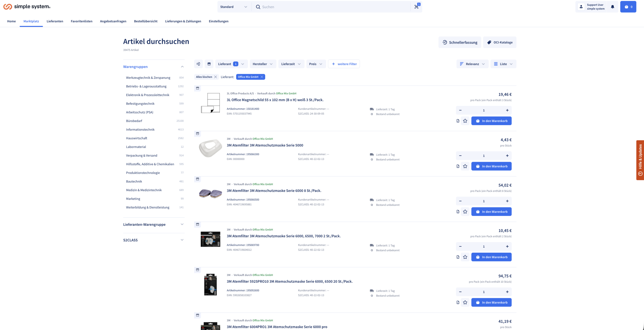Open document icon for 3M Serie 5000 filter
The height and width of the screenshot is (330, 644).
(458, 166)
